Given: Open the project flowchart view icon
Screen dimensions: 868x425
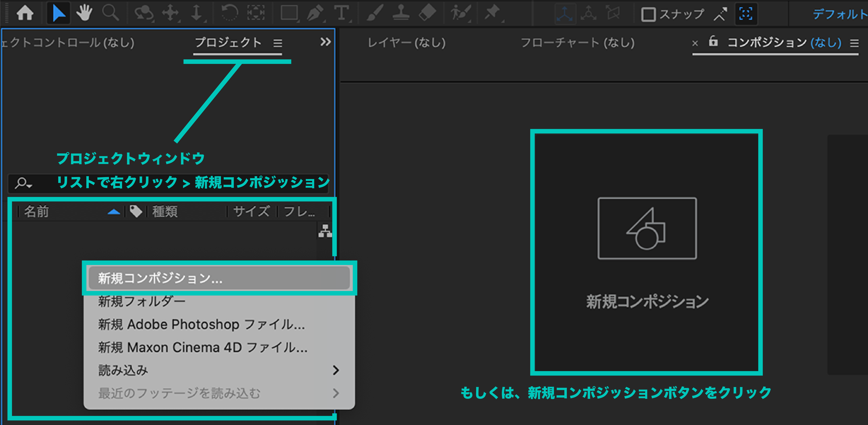Looking at the screenshot, I should click(x=325, y=231).
